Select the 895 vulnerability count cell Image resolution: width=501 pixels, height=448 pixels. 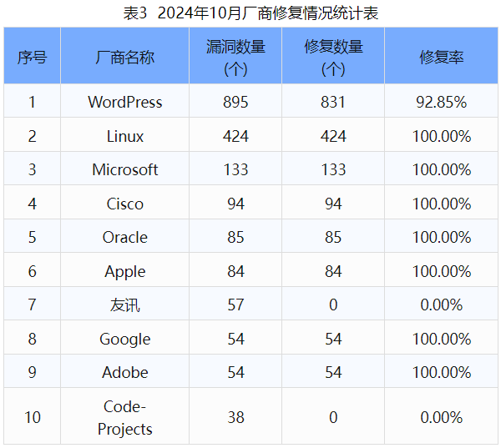(x=235, y=102)
